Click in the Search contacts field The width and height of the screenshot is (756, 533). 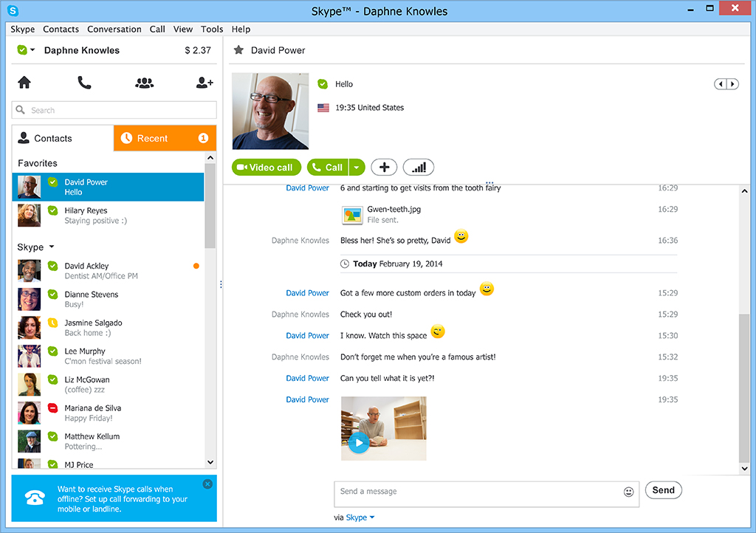click(114, 110)
